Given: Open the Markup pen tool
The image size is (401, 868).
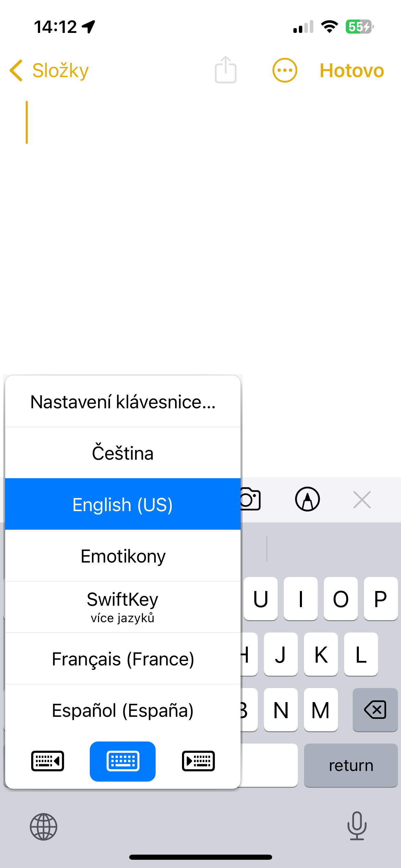Looking at the screenshot, I should 307,499.
